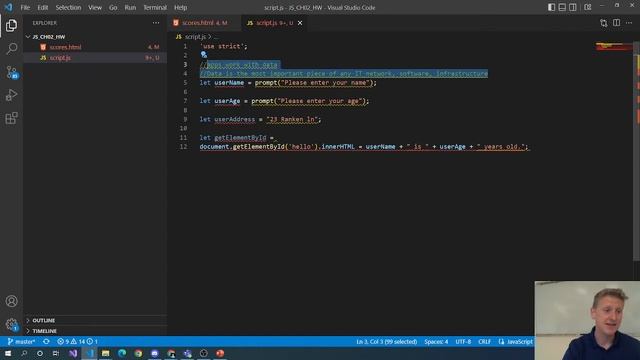640x360 pixels.
Task: Open Task View on taskbar
Action: [56, 353]
